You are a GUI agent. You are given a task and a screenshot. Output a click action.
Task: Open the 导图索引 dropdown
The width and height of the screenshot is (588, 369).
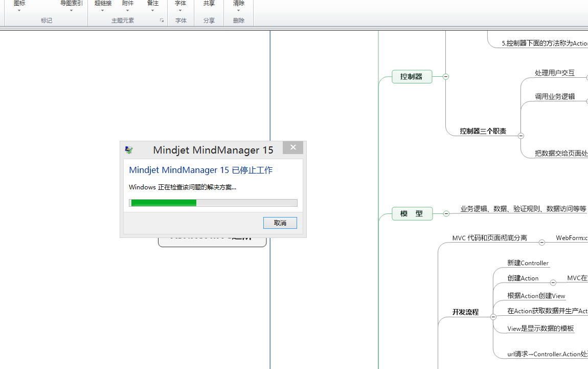[x=71, y=5]
